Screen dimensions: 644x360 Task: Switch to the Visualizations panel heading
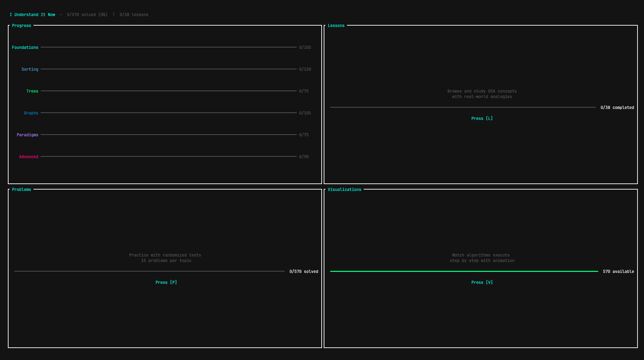(x=344, y=190)
